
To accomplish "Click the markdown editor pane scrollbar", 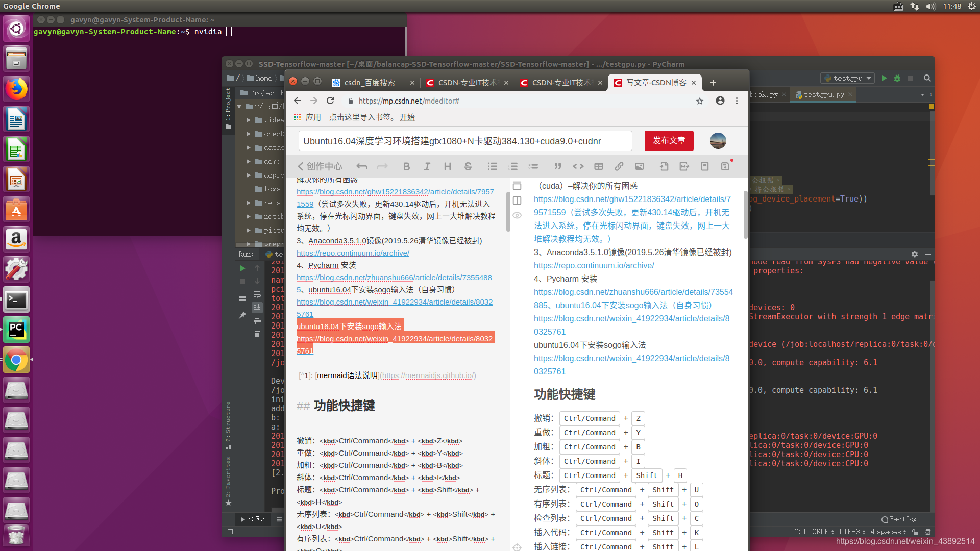I will click(508, 212).
